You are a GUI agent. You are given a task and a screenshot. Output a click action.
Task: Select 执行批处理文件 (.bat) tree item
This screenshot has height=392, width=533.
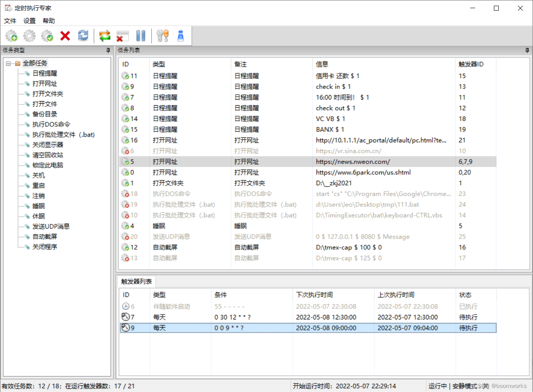pyautogui.click(x=64, y=135)
